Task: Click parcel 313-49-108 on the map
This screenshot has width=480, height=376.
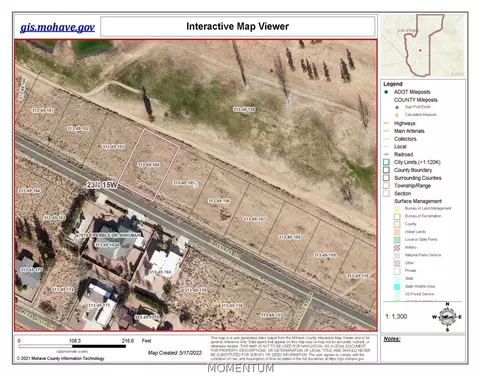Action: pos(290,237)
